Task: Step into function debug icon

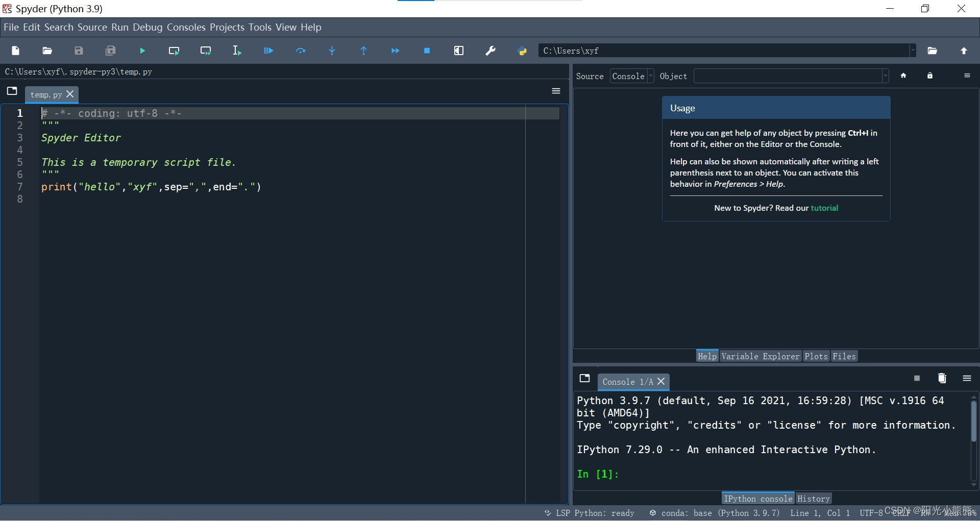Action: [x=332, y=51]
